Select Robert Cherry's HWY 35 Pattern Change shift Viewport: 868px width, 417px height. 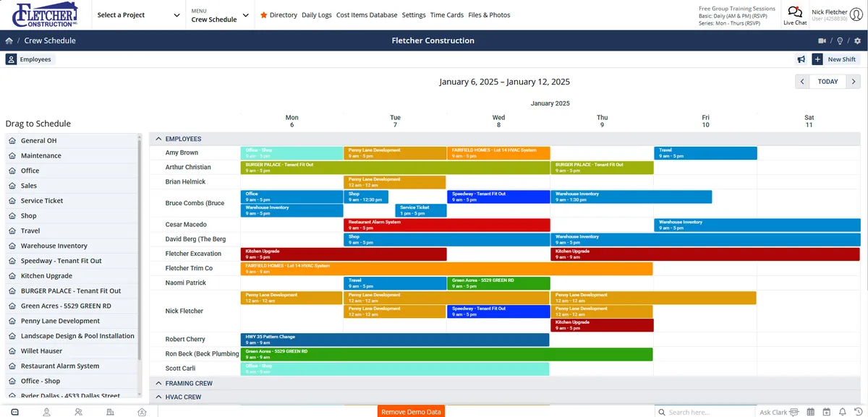[x=395, y=340]
